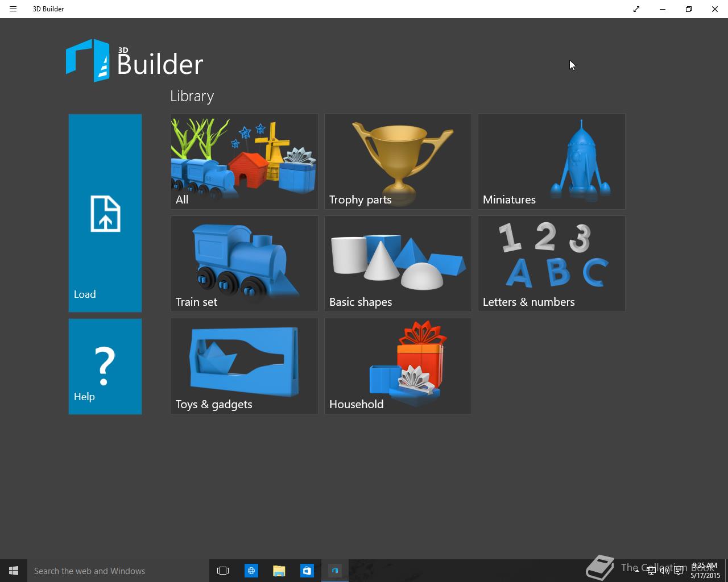Click the taskbar search box
The height and width of the screenshot is (582, 728).
point(118,571)
